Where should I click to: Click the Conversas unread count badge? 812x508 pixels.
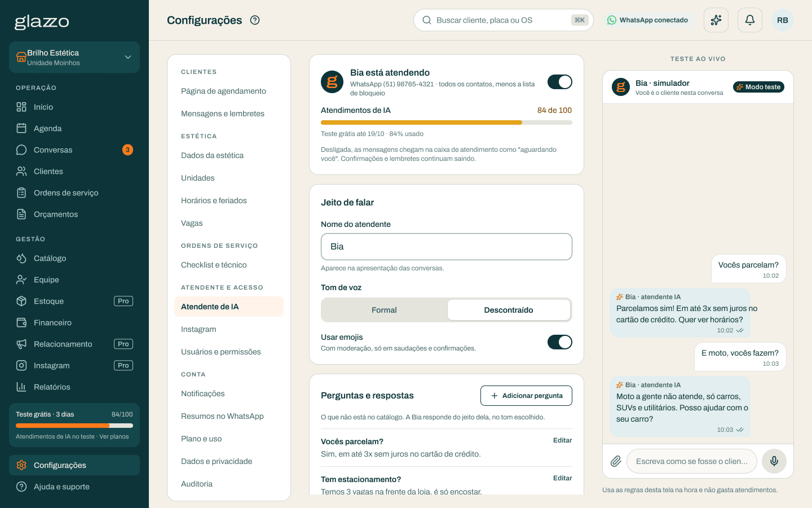(x=128, y=150)
